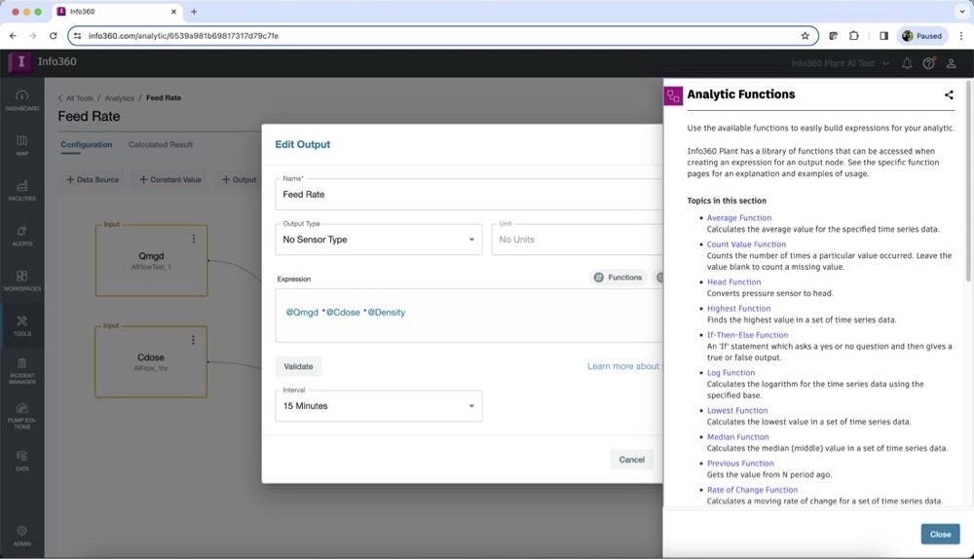Select the Cdose input node

(x=151, y=362)
